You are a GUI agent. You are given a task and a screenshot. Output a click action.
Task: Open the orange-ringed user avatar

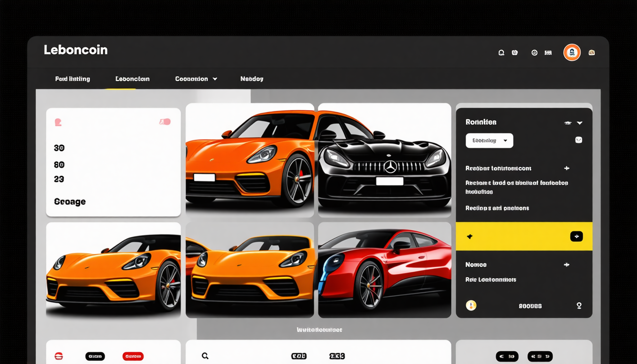tap(572, 53)
